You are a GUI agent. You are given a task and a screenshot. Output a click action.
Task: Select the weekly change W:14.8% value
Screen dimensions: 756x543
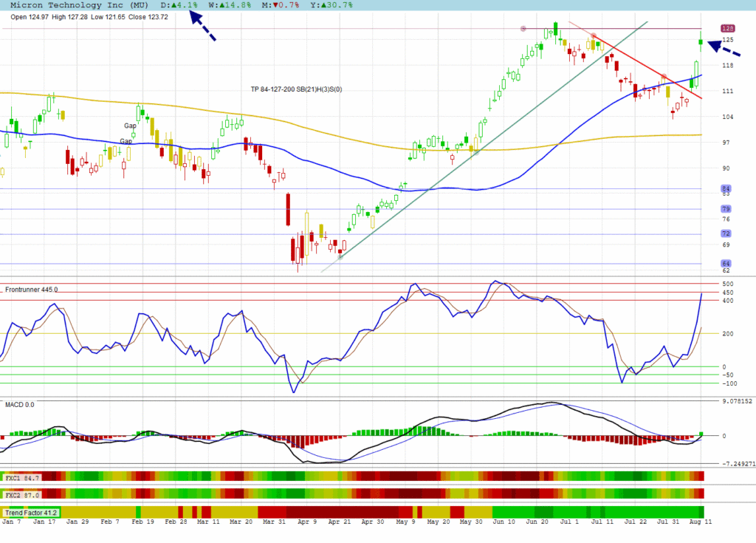230,5
